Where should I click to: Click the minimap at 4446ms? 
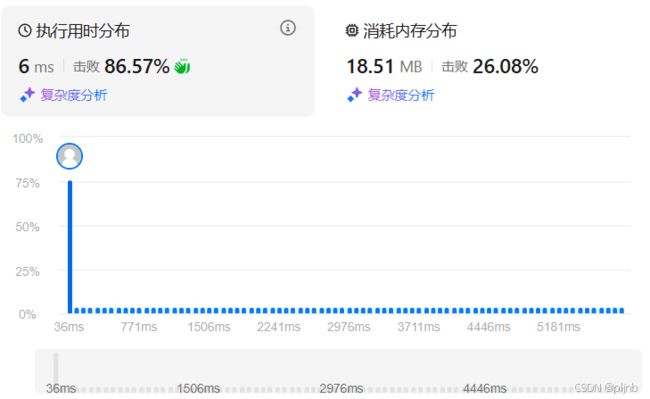point(485,389)
